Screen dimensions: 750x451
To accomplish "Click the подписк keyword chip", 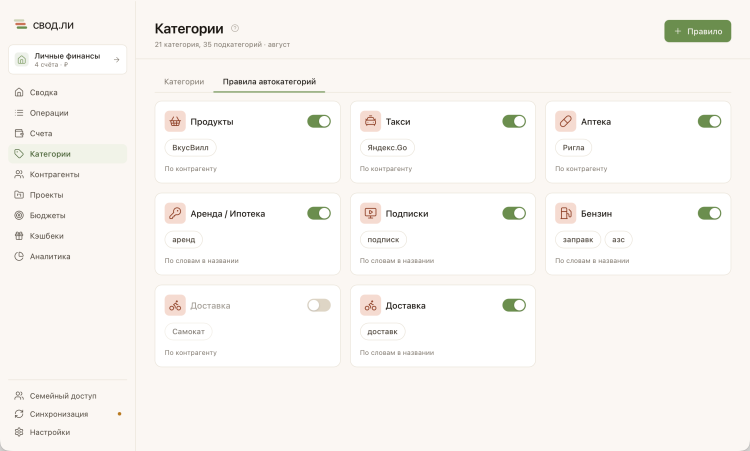I will coord(383,240).
